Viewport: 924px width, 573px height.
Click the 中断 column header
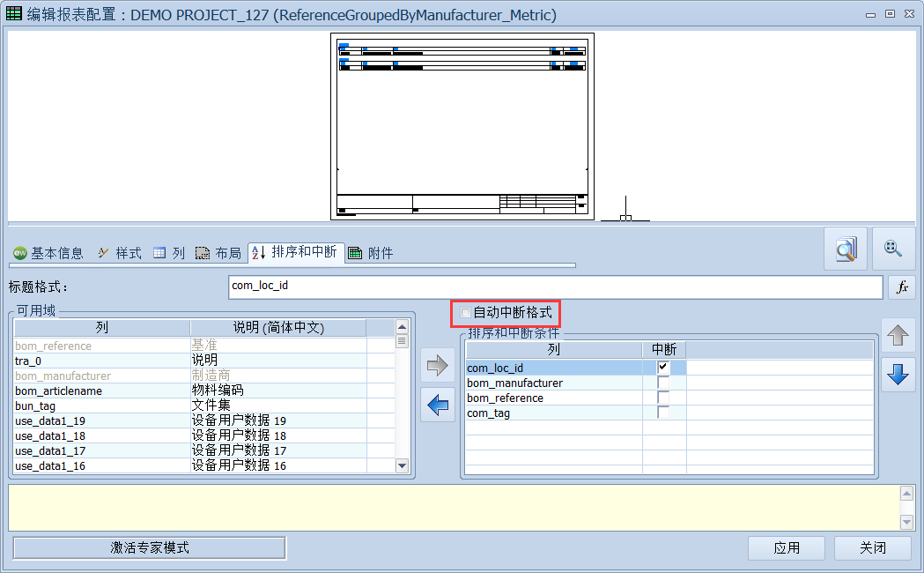[664, 350]
